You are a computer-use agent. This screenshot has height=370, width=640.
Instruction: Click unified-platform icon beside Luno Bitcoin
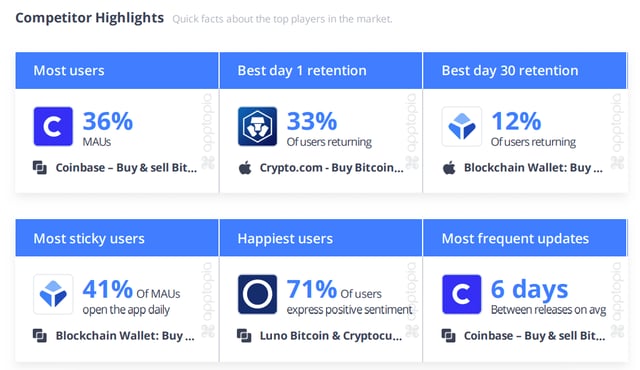[244, 336]
